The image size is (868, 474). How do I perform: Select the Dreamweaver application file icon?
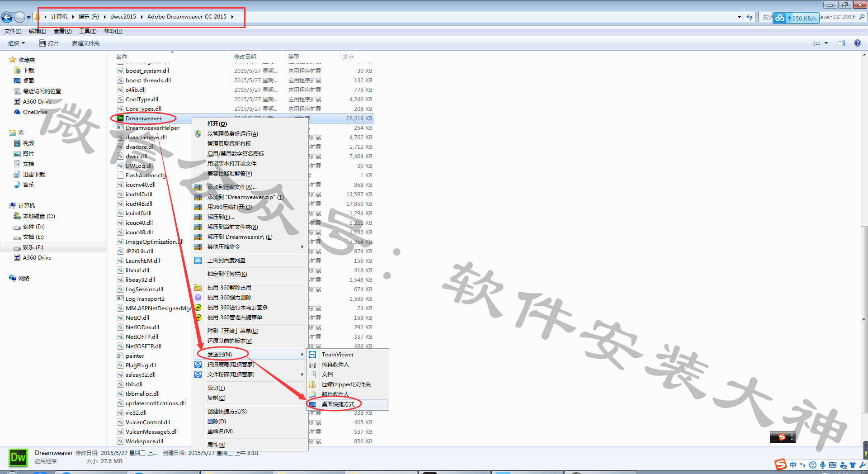120,118
